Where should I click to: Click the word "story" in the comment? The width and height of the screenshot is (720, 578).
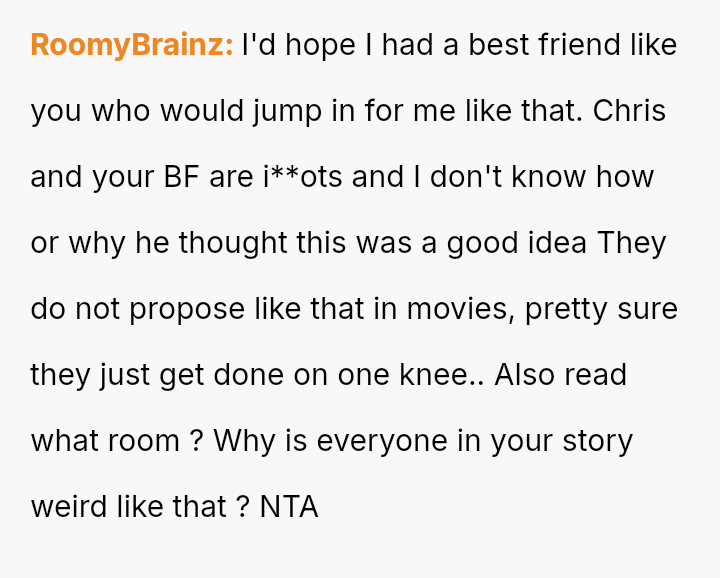coord(596,441)
